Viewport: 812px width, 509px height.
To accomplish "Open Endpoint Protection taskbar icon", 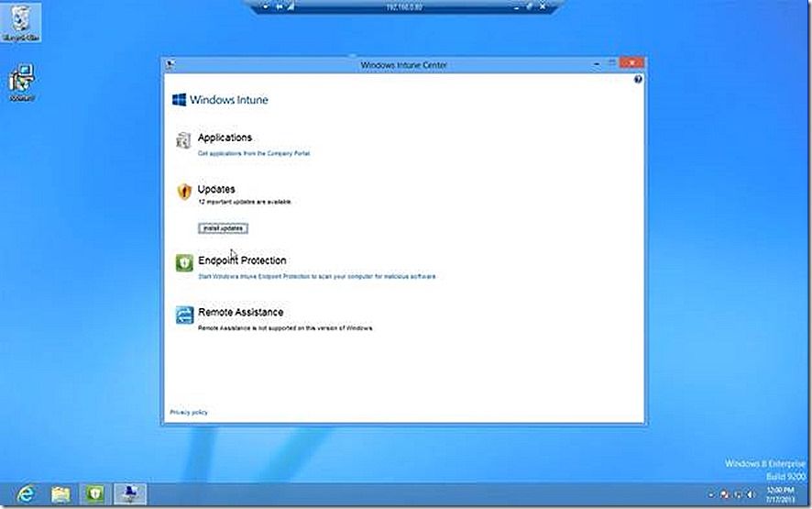I will [x=95, y=494].
